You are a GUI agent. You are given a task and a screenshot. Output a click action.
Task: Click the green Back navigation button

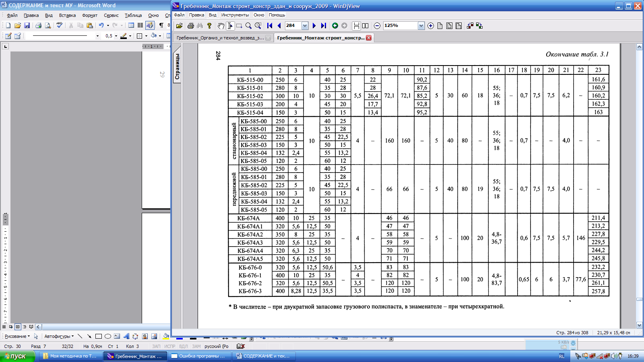pos(335,26)
